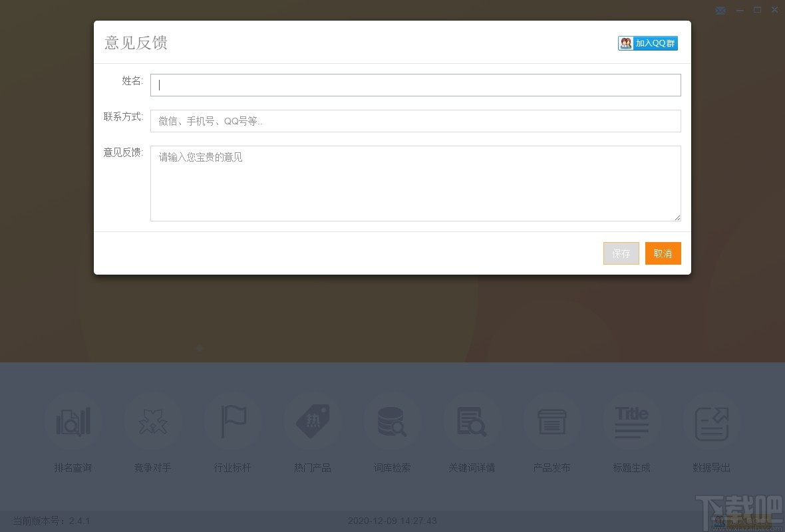The image size is (785, 532).
Task: Click the 意见反馈 feedback text area
Action: tap(416, 183)
